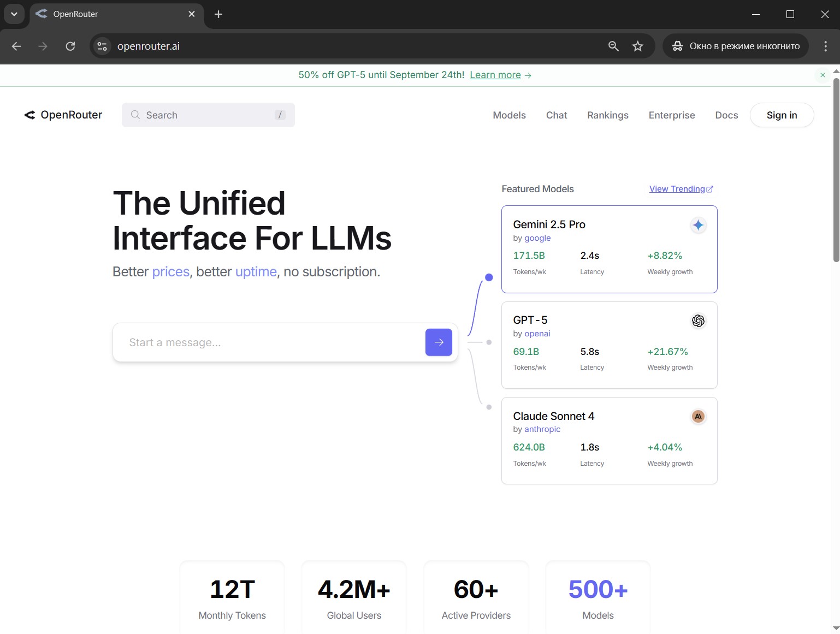Image resolution: width=840 pixels, height=634 pixels.
Task: Open the Docs nav item
Action: pos(726,115)
